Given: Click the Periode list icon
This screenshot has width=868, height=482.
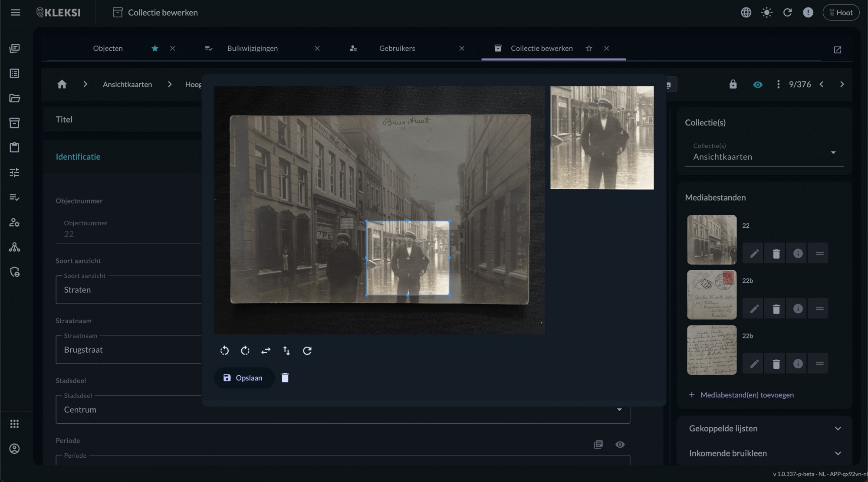Looking at the screenshot, I should pyautogui.click(x=598, y=444).
